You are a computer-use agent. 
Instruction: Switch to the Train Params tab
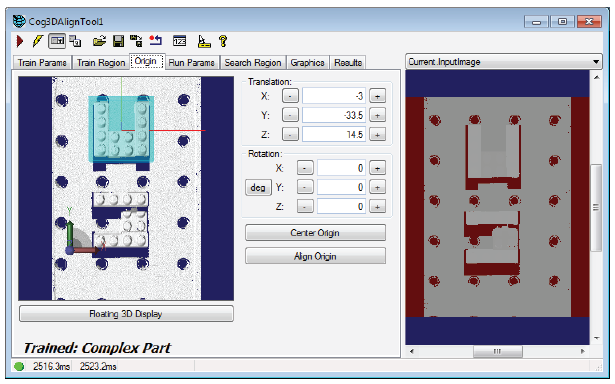pyautogui.click(x=42, y=63)
